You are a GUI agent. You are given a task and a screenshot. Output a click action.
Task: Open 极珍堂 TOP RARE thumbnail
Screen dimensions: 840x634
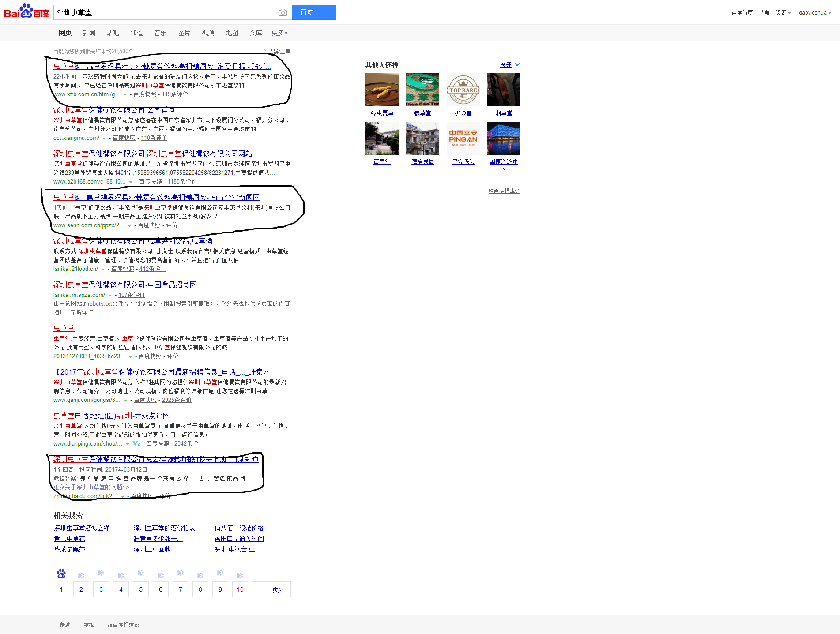tap(463, 90)
